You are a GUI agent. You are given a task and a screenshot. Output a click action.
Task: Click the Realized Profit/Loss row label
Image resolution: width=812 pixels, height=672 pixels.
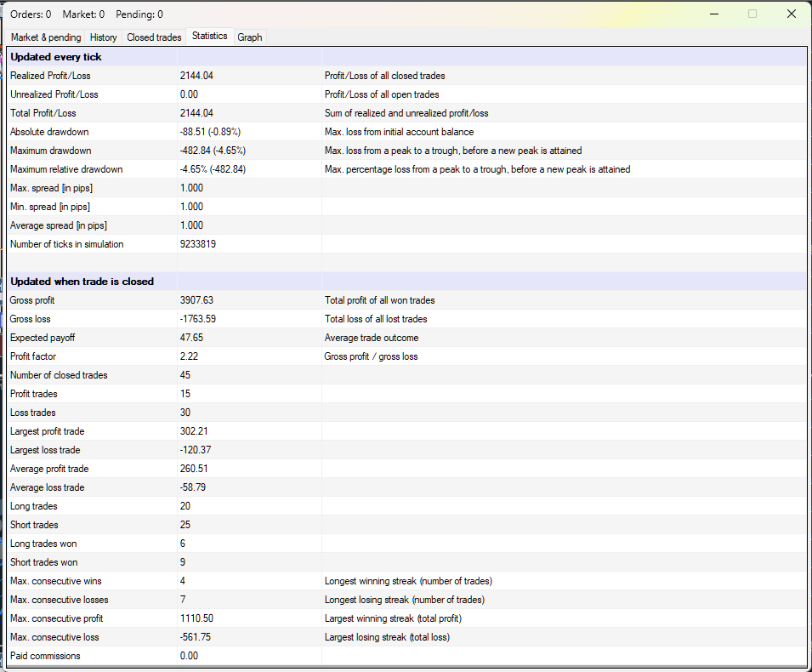[x=50, y=76]
